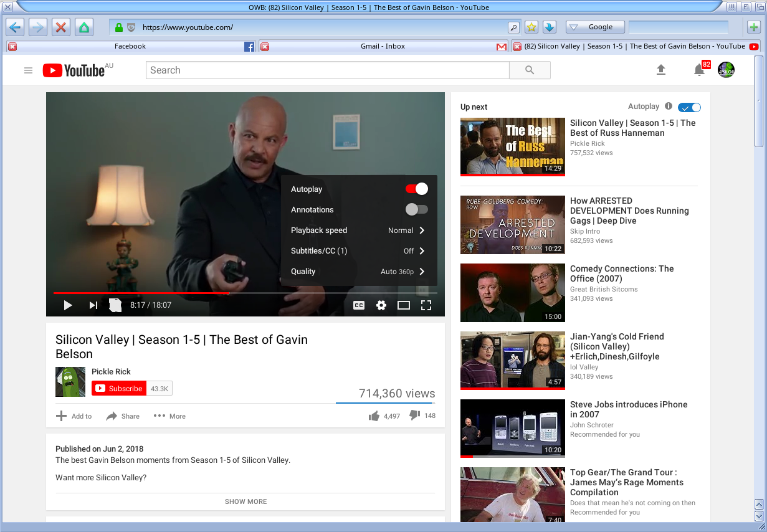Image resolution: width=767 pixels, height=532 pixels.
Task: Open Steve Jobs introduces iPhone thumbnail
Action: click(513, 427)
